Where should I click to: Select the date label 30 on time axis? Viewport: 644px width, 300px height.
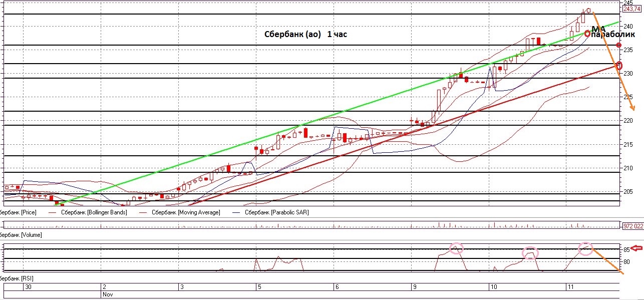[x=28, y=287]
